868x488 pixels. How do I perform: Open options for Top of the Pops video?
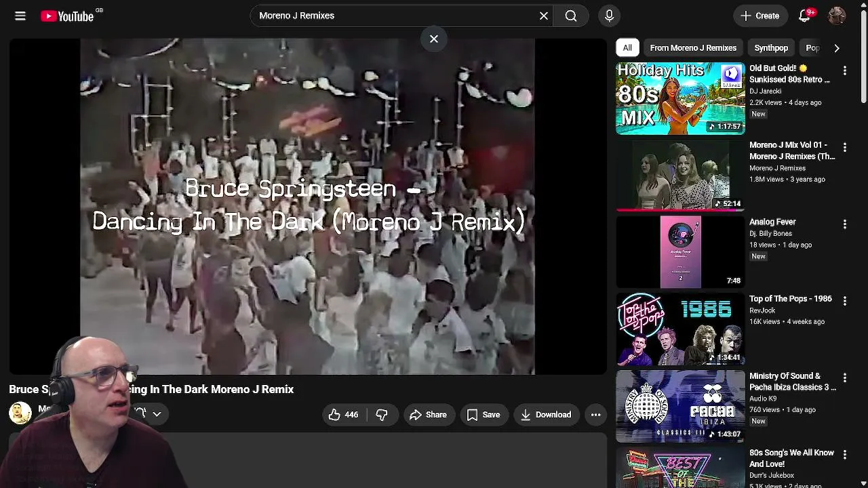(844, 301)
